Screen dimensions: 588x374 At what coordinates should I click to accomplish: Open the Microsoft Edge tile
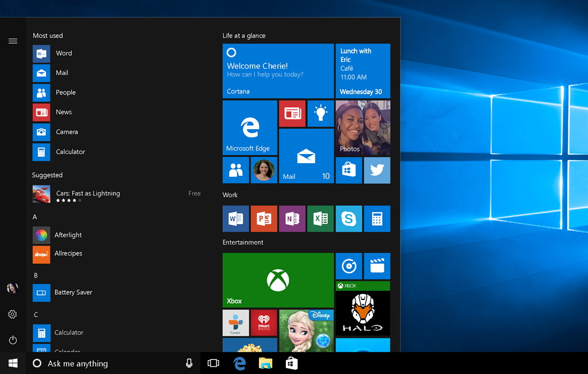coord(249,127)
